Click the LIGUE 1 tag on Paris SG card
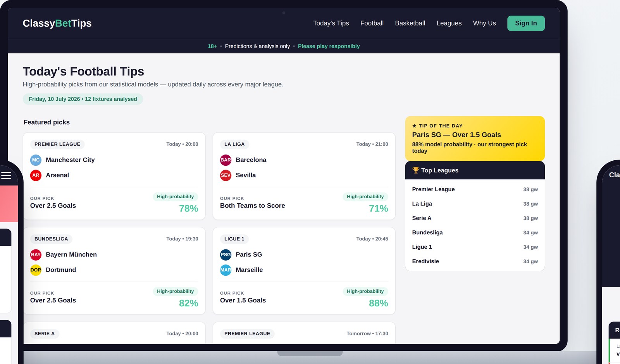The width and height of the screenshot is (620, 364). pyautogui.click(x=234, y=239)
